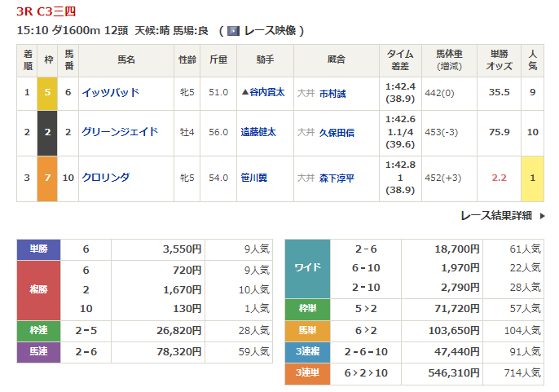Click the red 複勝 payout label
The width and height of the screenshot is (559, 392).
[38, 290]
